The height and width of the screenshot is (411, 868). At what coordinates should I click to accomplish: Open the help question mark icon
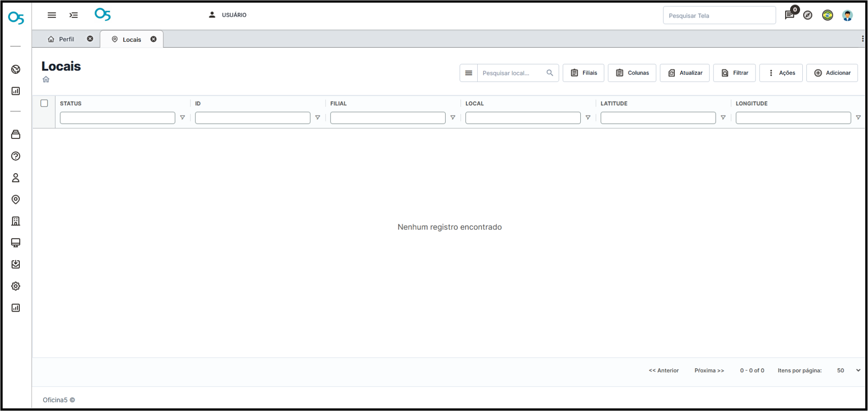pyautogui.click(x=16, y=156)
